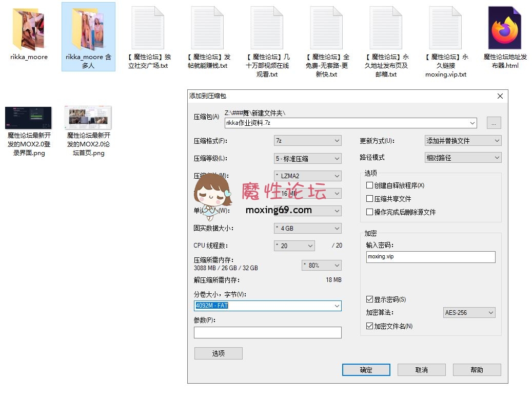532x396 pixels.
Task: Uncheck 加密文件名 checkbox
Action: click(x=369, y=326)
